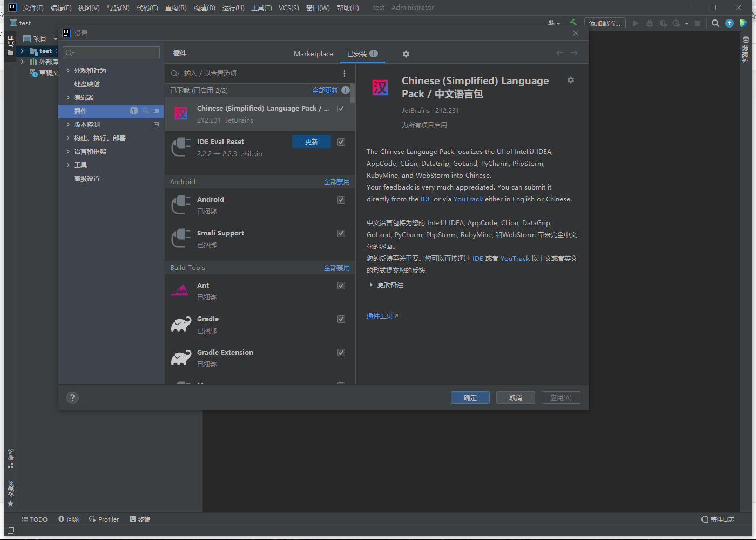
Task: Click the IDE update arrow icon in toolbar
Action: [730, 23]
